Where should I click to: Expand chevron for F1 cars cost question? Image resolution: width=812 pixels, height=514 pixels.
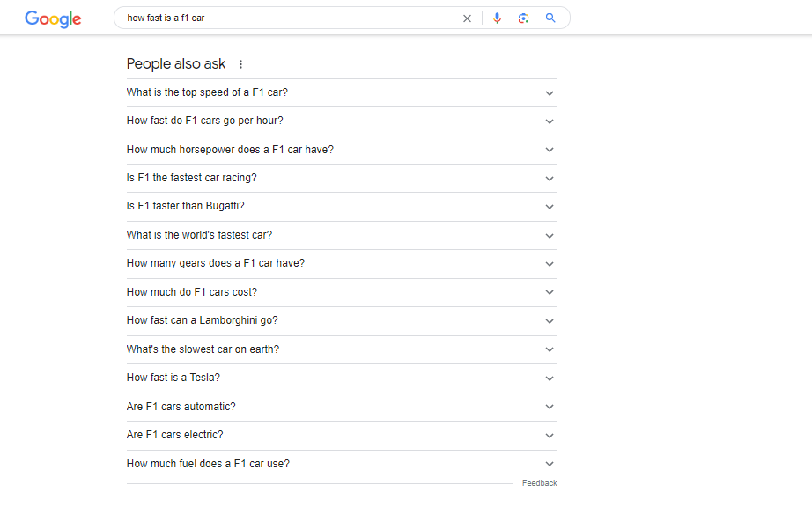[550, 292]
